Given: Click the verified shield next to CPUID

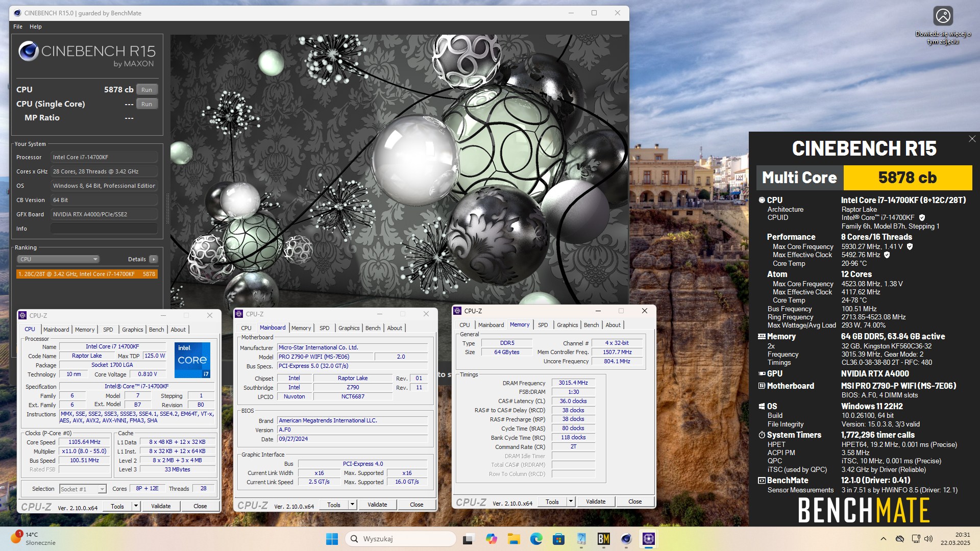Looking at the screenshot, I should tap(922, 217).
